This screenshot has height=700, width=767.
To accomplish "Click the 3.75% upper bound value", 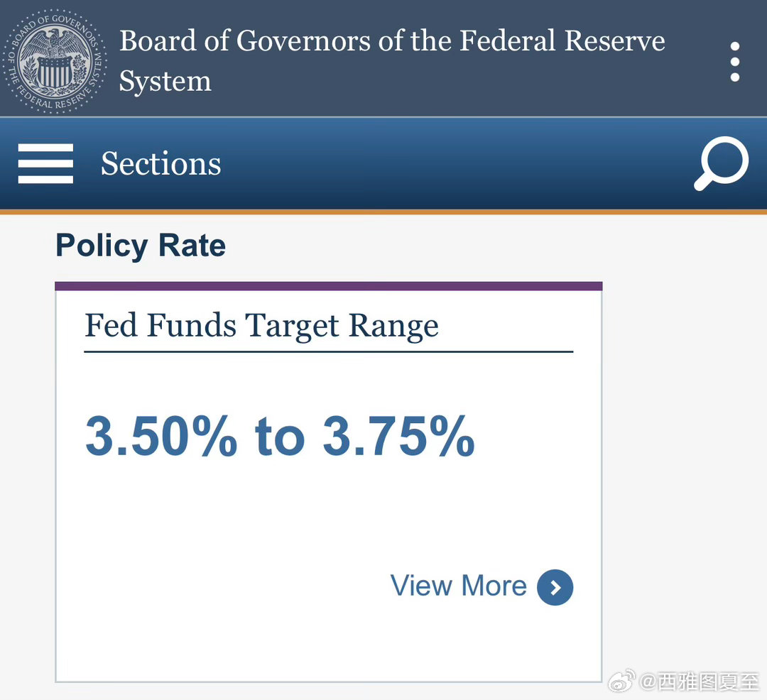I will pos(398,435).
